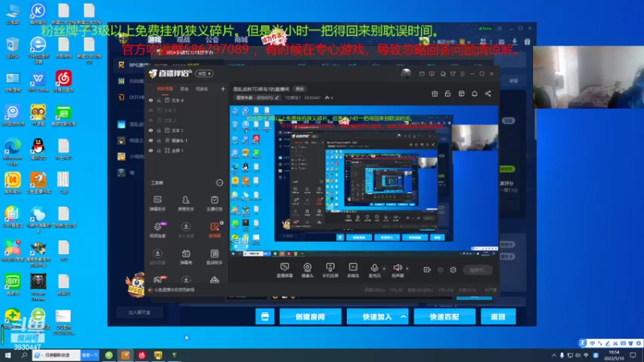Select DOTA category in platform sidebar
Screen dimensions: 644x362
131,97
